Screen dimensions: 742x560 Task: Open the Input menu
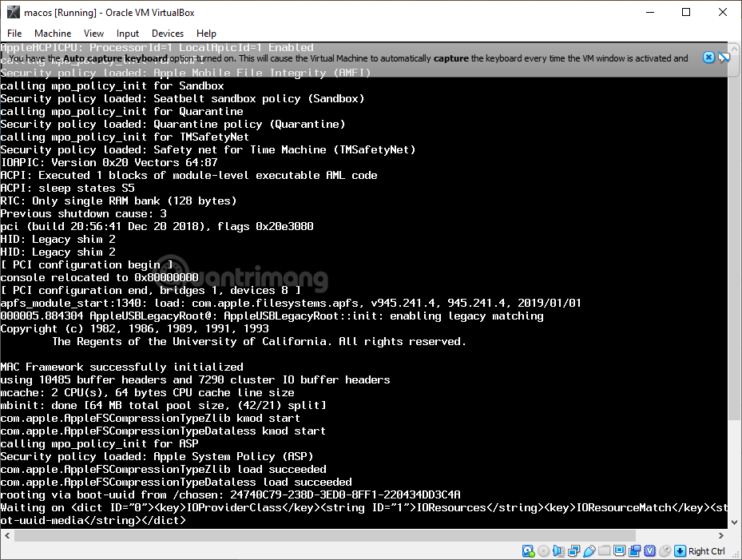(x=128, y=34)
